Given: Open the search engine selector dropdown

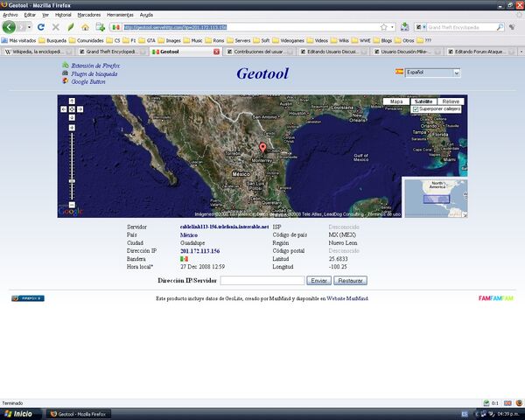Looking at the screenshot, I should click(x=420, y=27).
